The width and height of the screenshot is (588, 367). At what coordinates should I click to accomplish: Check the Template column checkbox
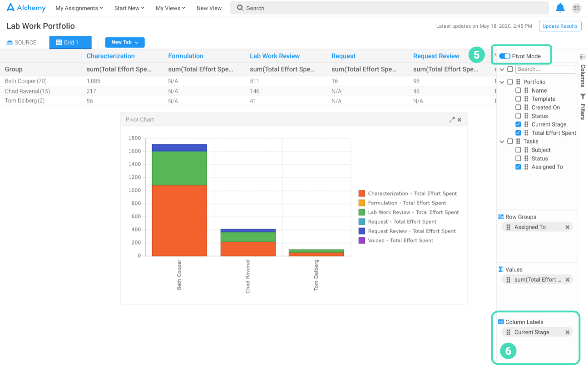tap(518, 99)
